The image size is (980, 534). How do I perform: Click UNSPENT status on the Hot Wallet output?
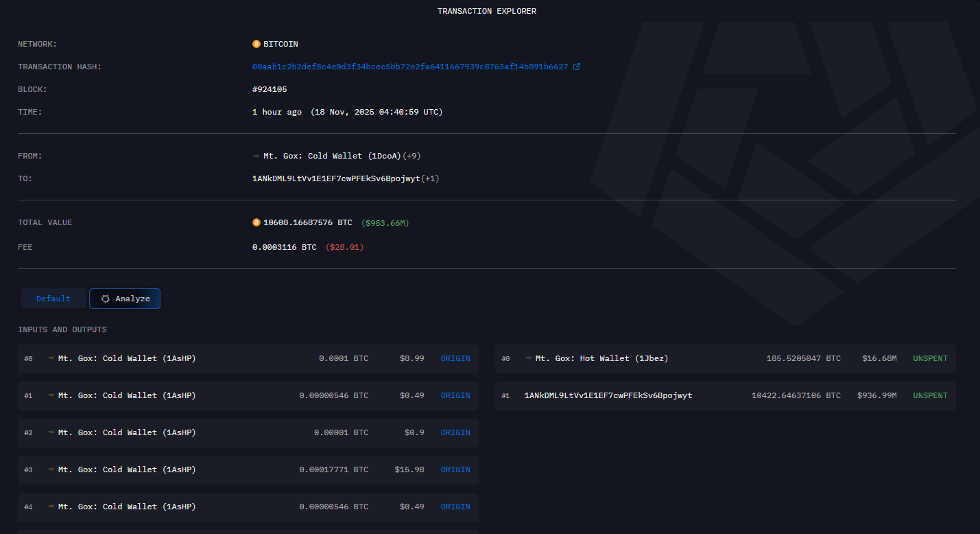pos(930,358)
